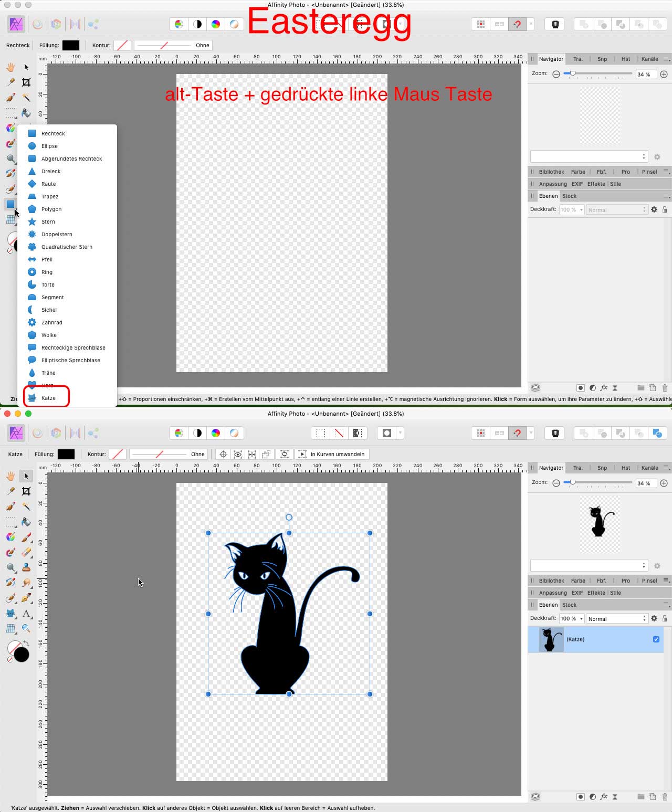Viewport: 672px width, 812px height.
Task: Open the active Normal blend mode dropdown
Action: click(x=617, y=619)
